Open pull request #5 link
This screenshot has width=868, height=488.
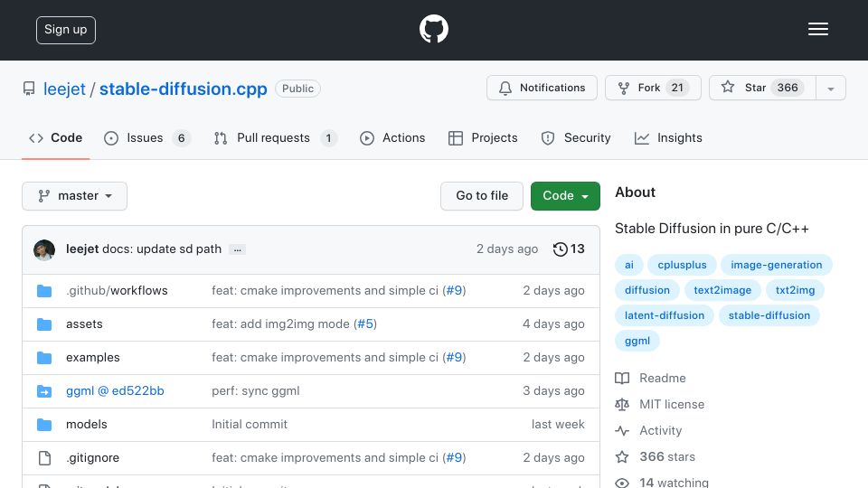(x=365, y=324)
